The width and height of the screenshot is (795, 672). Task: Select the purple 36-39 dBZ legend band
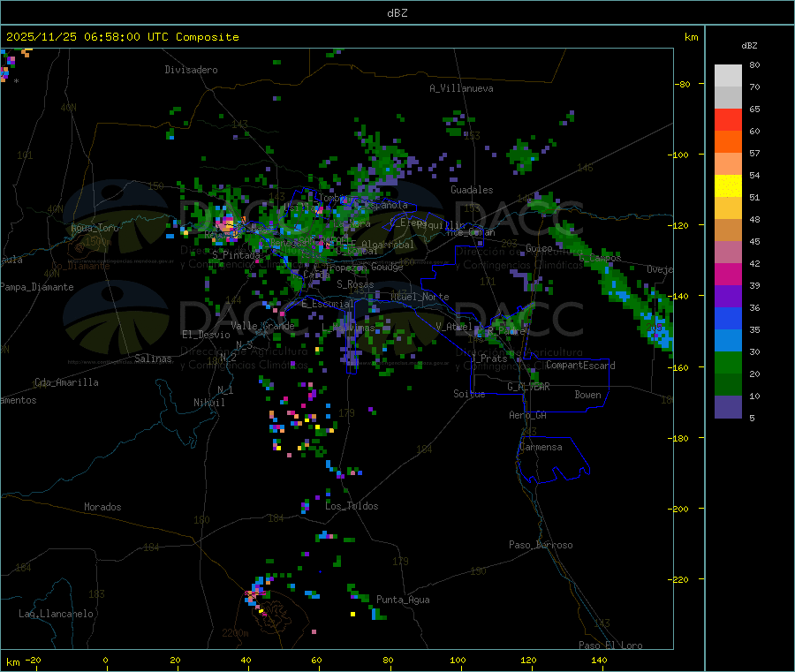(x=728, y=297)
